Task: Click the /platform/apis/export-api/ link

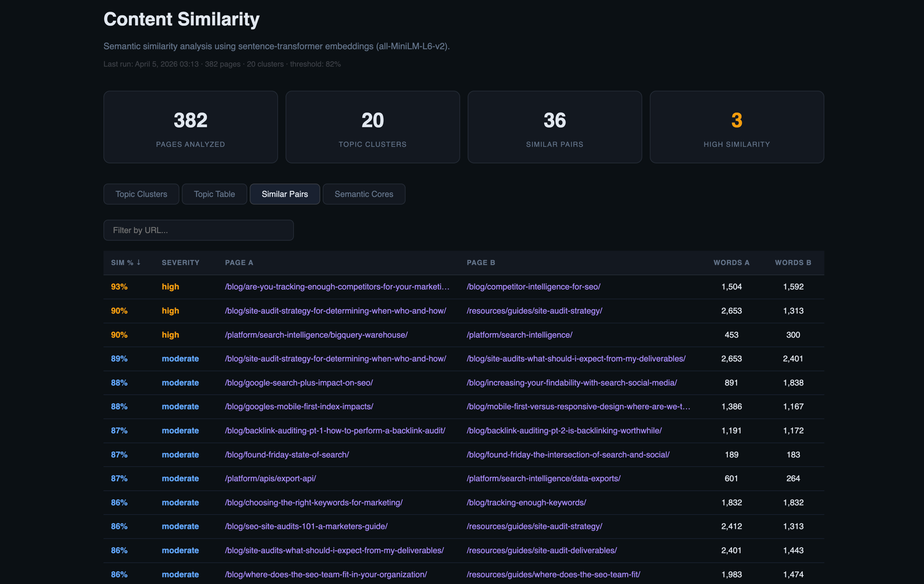Action: [270, 478]
